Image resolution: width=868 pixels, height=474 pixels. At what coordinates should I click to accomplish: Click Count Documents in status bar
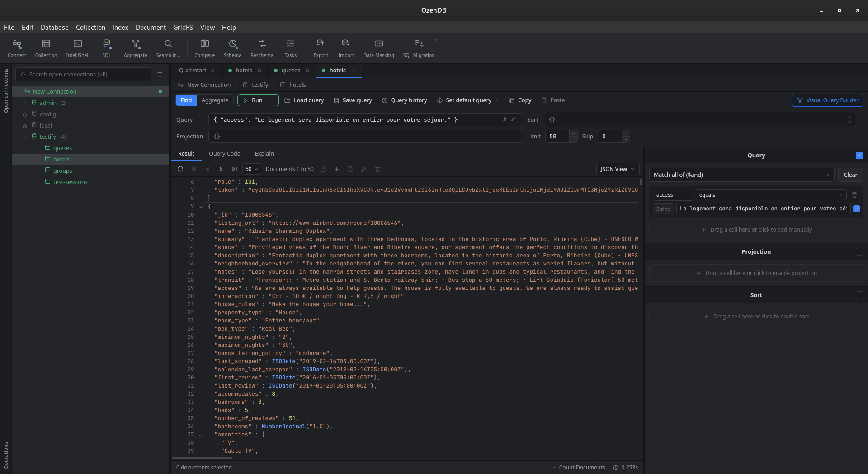click(578, 468)
